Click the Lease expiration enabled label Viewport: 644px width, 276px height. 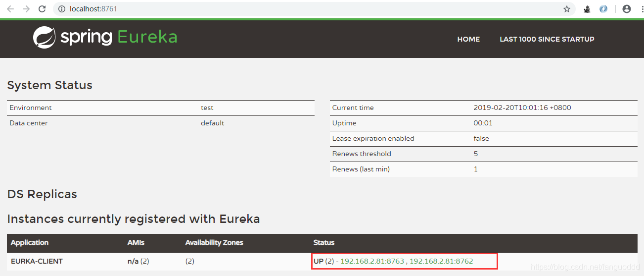pyautogui.click(x=373, y=138)
